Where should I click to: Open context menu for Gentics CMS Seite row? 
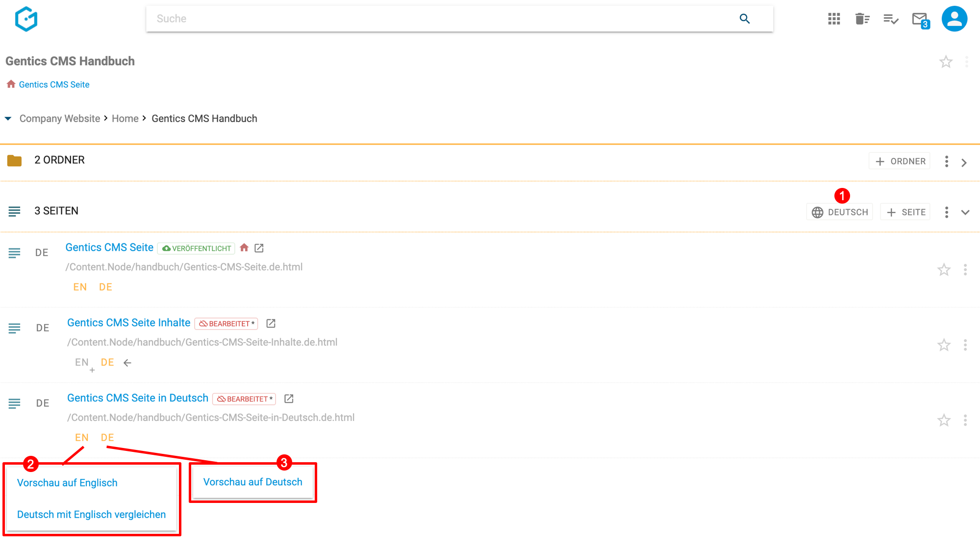(965, 270)
